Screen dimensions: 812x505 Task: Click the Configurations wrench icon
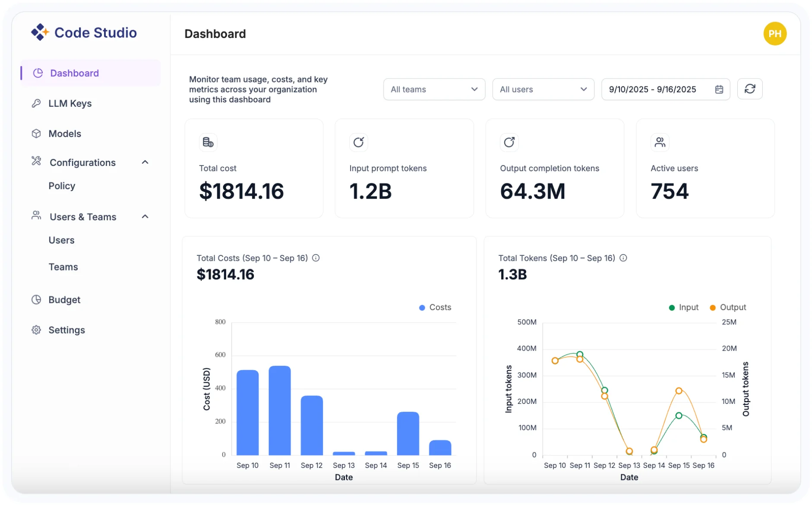point(37,162)
